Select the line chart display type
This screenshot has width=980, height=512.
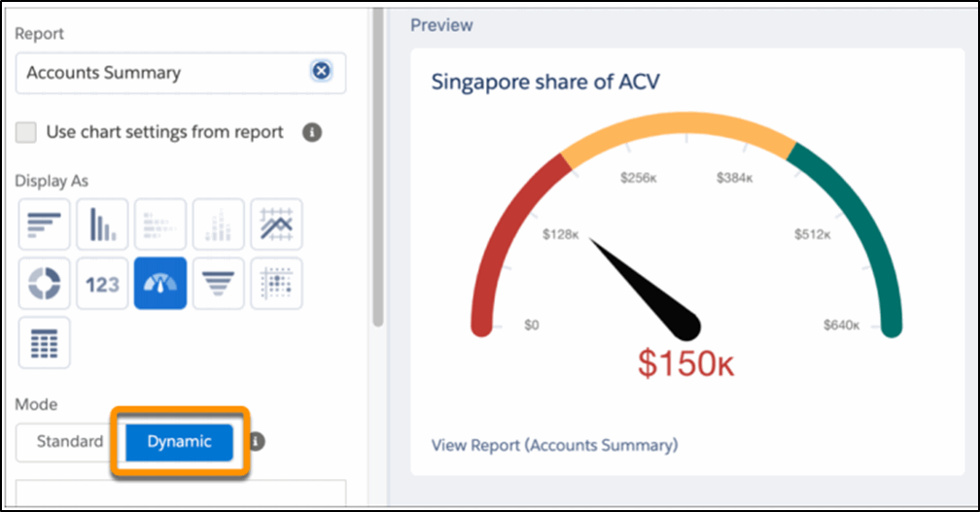tap(276, 225)
